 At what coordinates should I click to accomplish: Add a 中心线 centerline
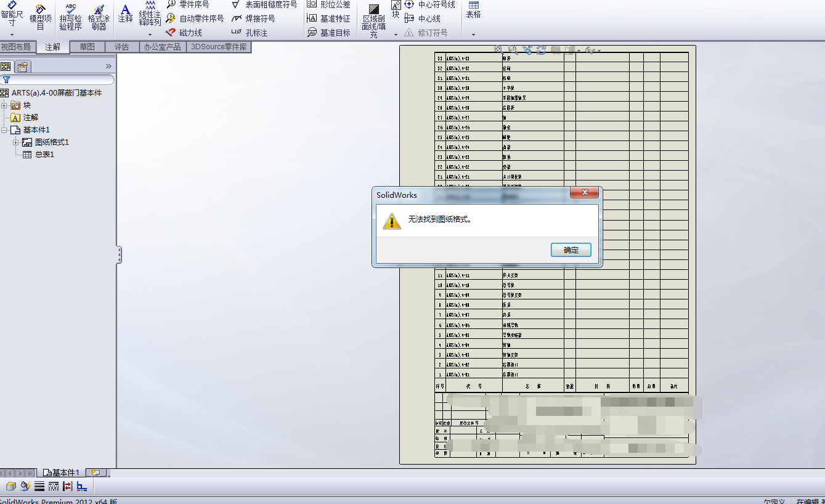point(423,18)
